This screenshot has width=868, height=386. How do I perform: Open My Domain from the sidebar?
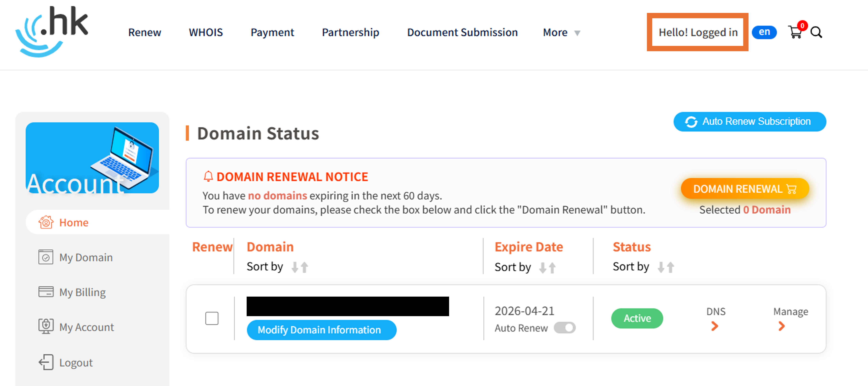pos(86,258)
